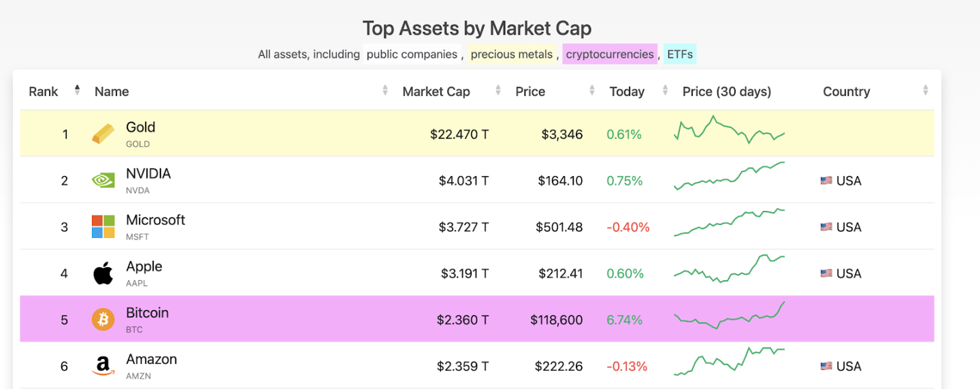Click the Bitcoin logo icon

pos(103,320)
